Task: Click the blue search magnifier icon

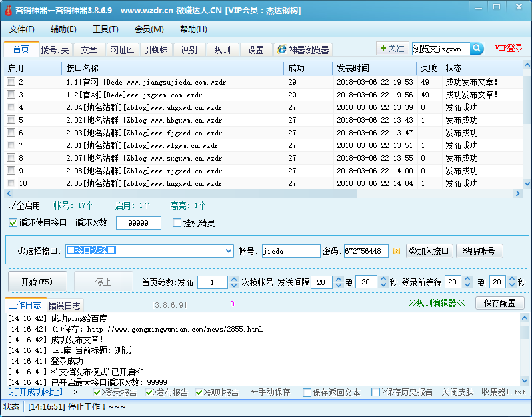Action: tap(477, 49)
